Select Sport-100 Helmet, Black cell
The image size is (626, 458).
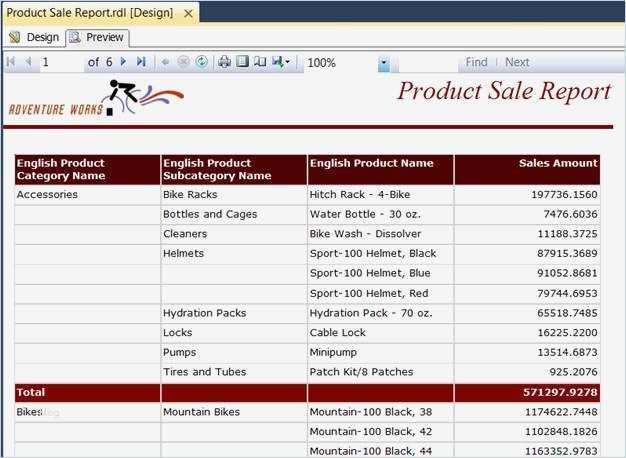[x=380, y=254]
